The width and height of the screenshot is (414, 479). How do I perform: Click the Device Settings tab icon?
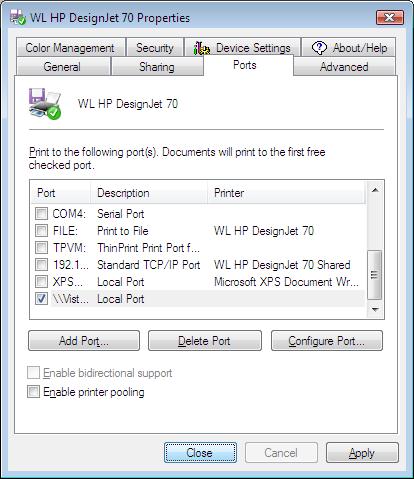click(x=202, y=49)
